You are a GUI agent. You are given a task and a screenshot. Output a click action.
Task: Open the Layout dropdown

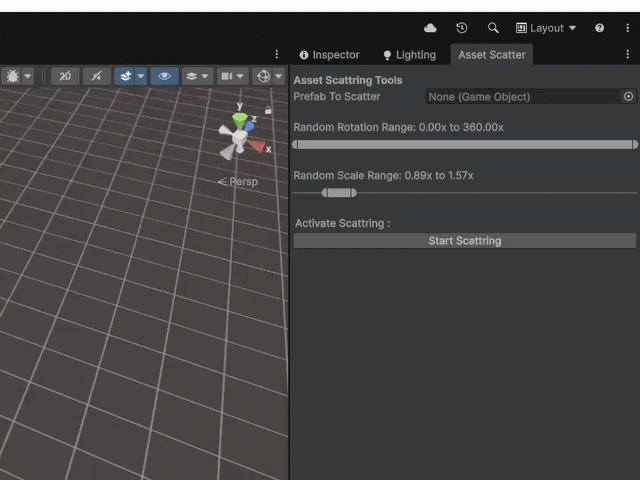(546, 28)
